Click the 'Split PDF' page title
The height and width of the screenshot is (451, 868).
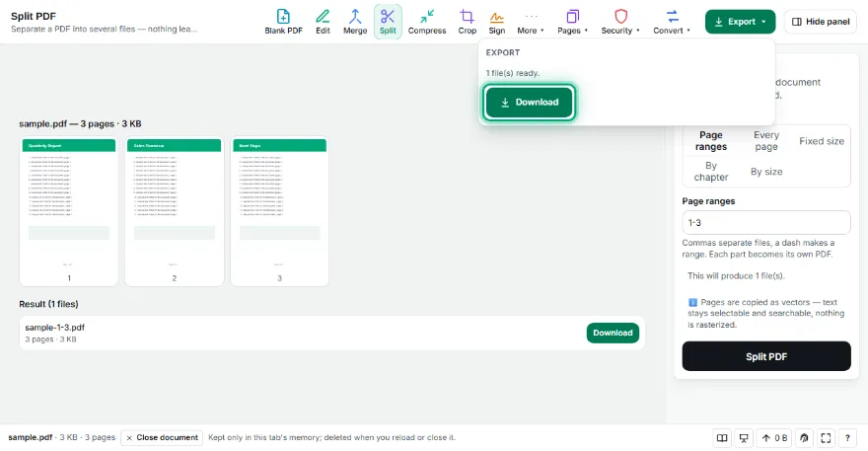[34, 16]
